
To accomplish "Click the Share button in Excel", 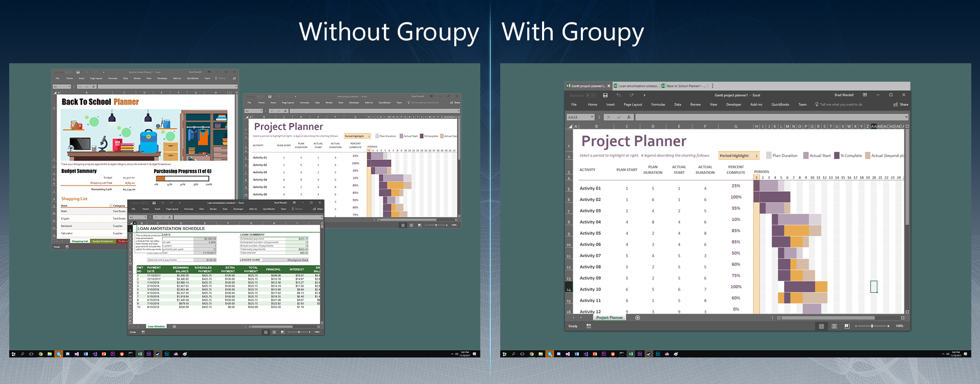I will click(x=901, y=105).
